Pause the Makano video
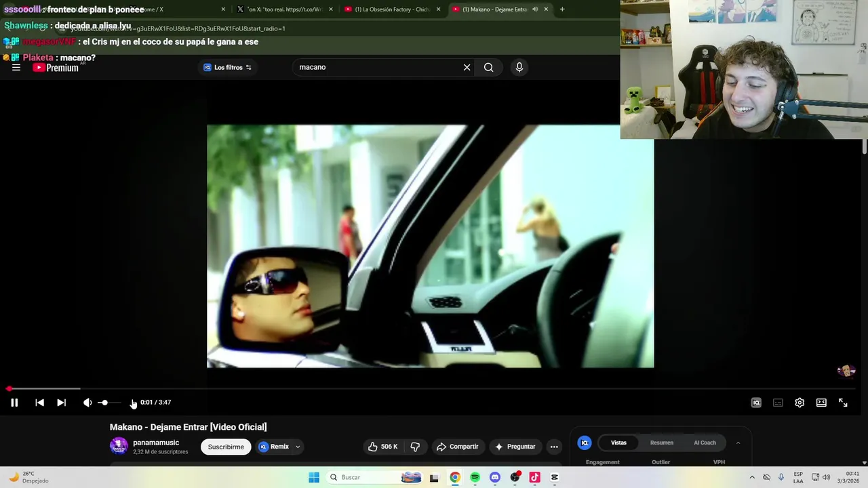Viewport: 868px width, 488px height. click(x=14, y=403)
